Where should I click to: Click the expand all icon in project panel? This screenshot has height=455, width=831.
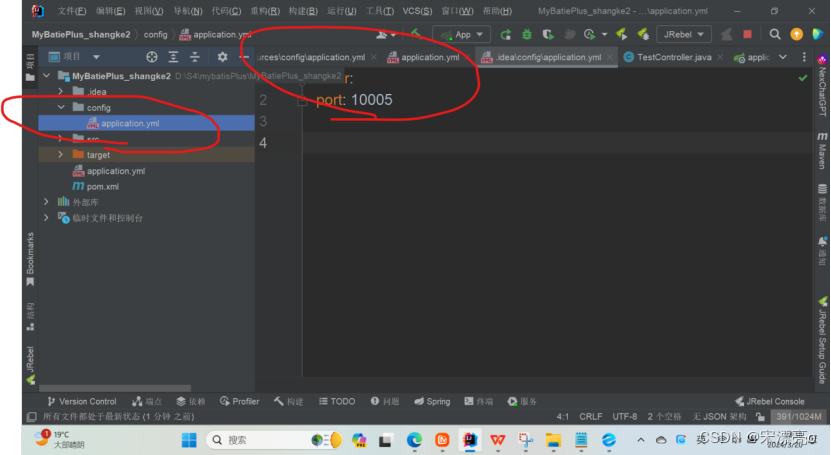(174, 57)
